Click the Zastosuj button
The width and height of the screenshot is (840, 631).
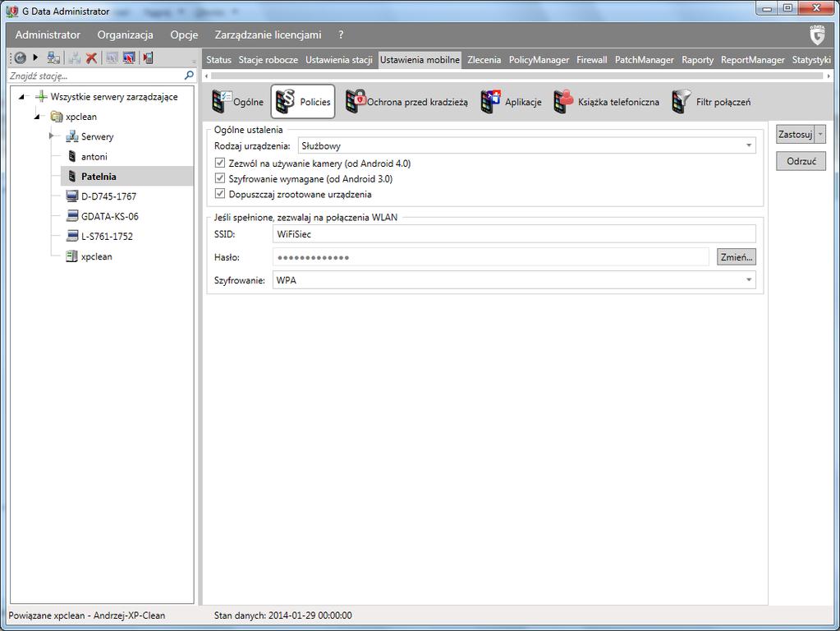click(x=796, y=134)
